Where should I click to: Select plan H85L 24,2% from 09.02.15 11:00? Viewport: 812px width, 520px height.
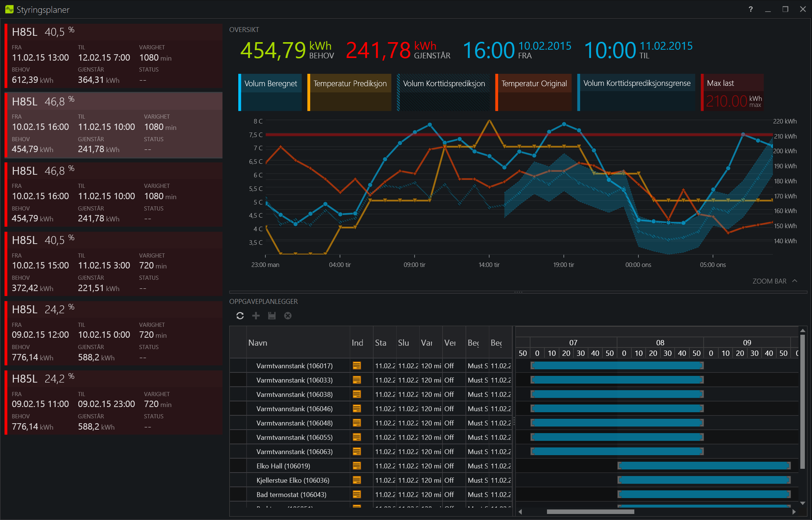113,403
